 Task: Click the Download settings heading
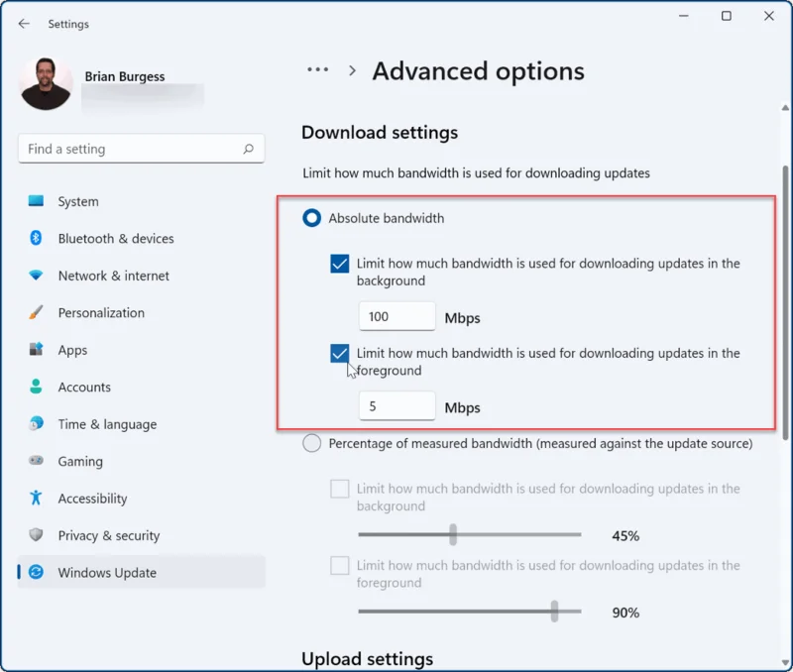point(380,133)
